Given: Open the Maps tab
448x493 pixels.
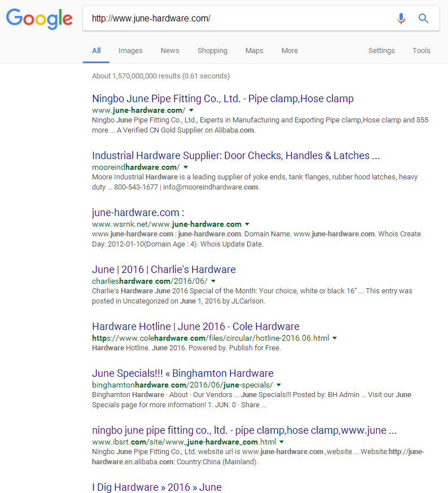Looking at the screenshot, I should click(254, 51).
